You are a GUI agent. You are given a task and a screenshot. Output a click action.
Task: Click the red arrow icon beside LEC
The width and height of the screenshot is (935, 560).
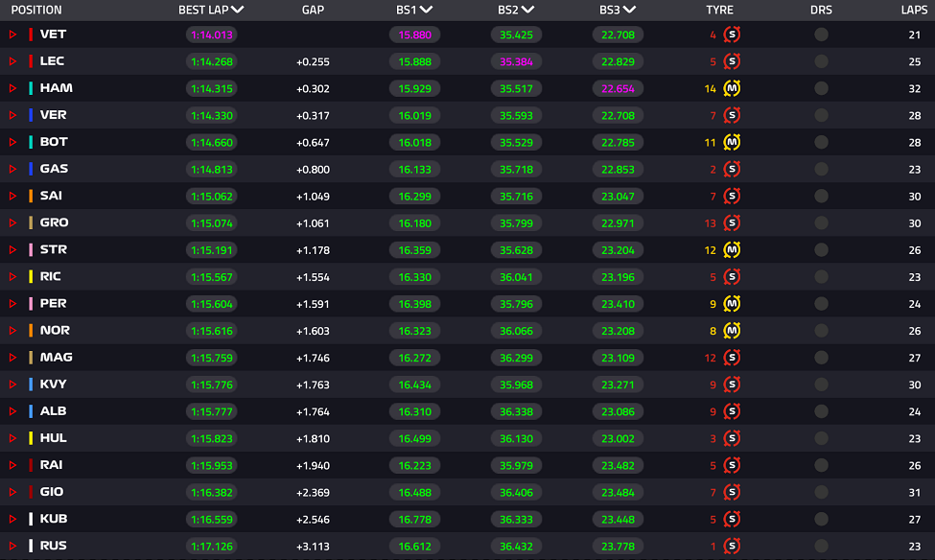pos(13,61)
